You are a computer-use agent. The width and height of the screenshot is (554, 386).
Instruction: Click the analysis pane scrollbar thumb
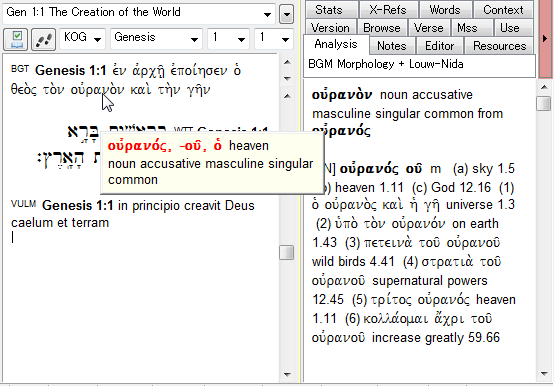(x=544, y=103)
